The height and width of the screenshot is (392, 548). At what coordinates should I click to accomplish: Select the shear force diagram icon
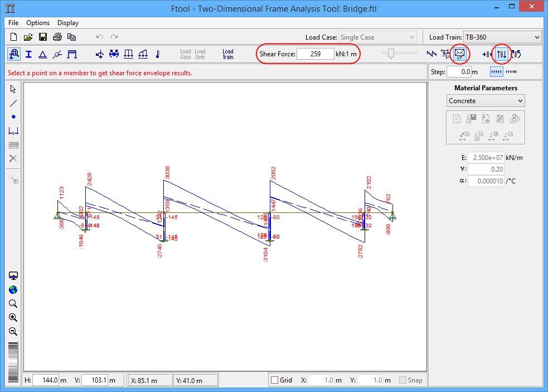coord(502,54)
